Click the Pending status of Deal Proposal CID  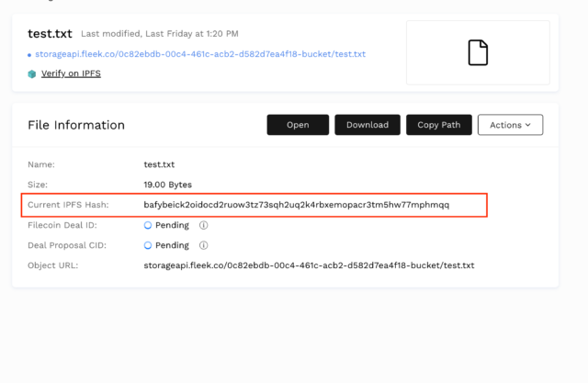tap(172, 245)
